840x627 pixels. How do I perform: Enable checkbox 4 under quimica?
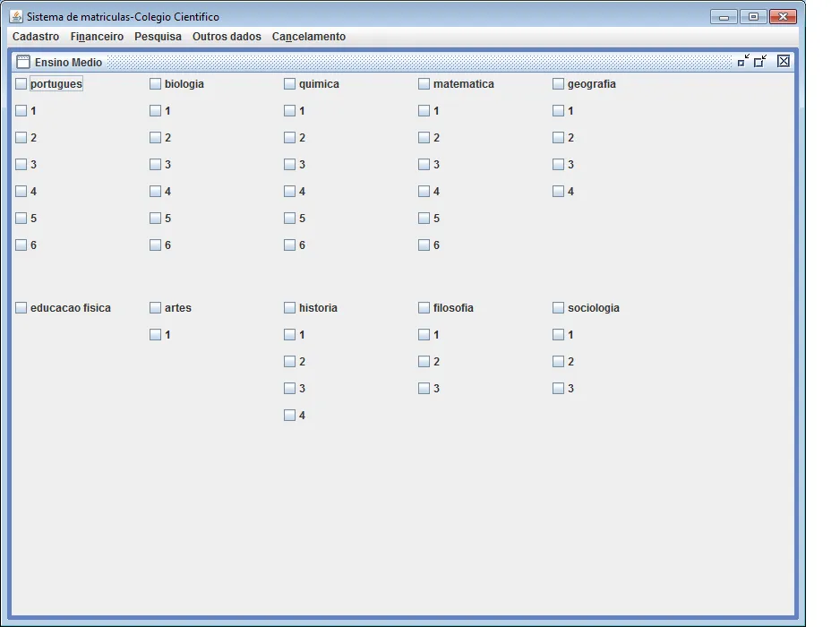(290, 191)
